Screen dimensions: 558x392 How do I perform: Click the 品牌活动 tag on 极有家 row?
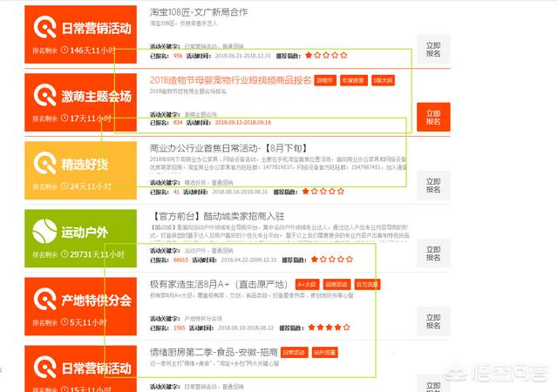click(337, 284)
